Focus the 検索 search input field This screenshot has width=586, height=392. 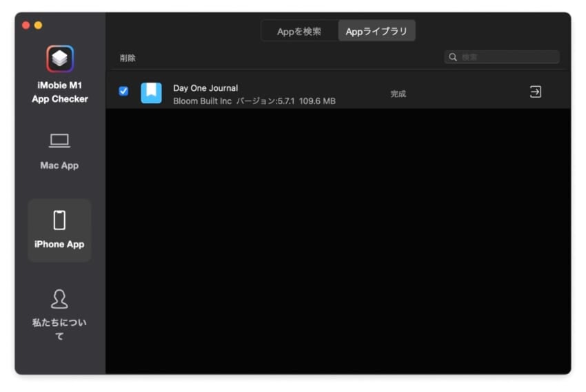pos(507,57)
